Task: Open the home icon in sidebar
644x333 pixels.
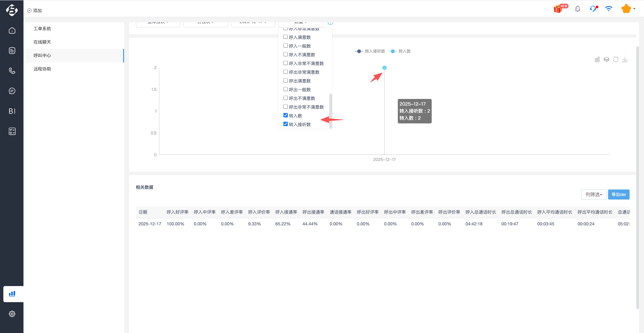Action: click(12, 31)
